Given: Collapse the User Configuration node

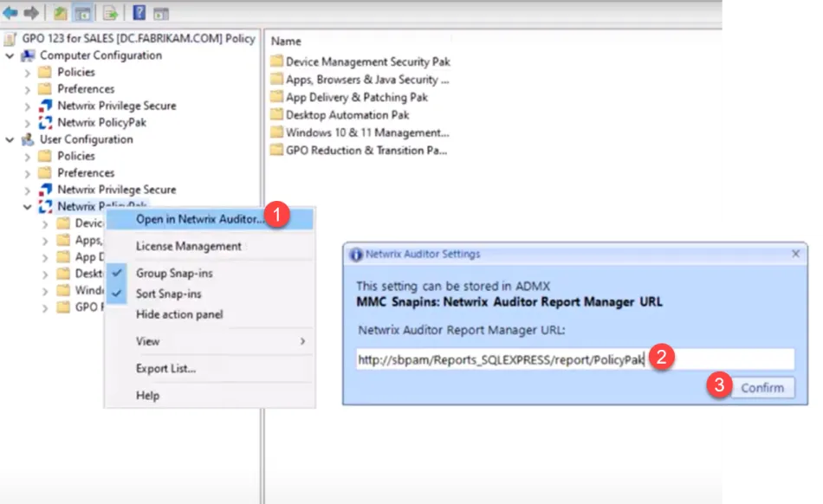Looking at the screenshot, I should 10,139.
